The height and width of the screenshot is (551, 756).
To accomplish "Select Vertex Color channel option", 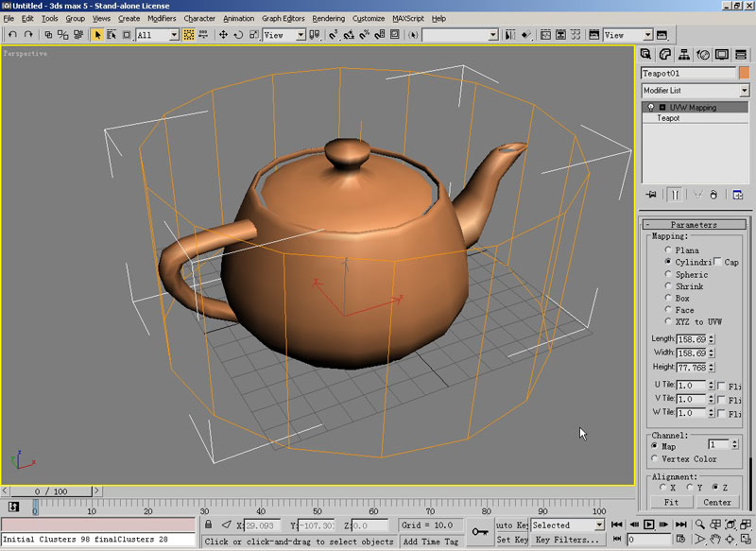I will tap(656, 458).
